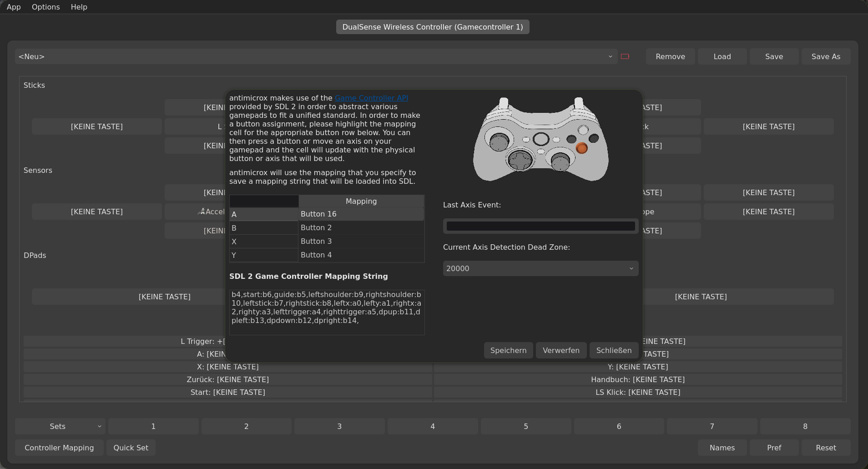Open the Options menu

45,7
